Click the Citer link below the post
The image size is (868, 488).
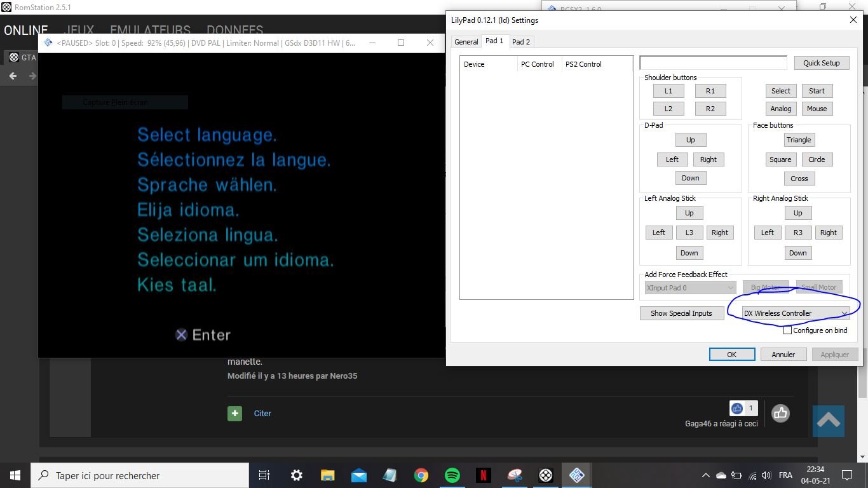(x=262, y=414)
